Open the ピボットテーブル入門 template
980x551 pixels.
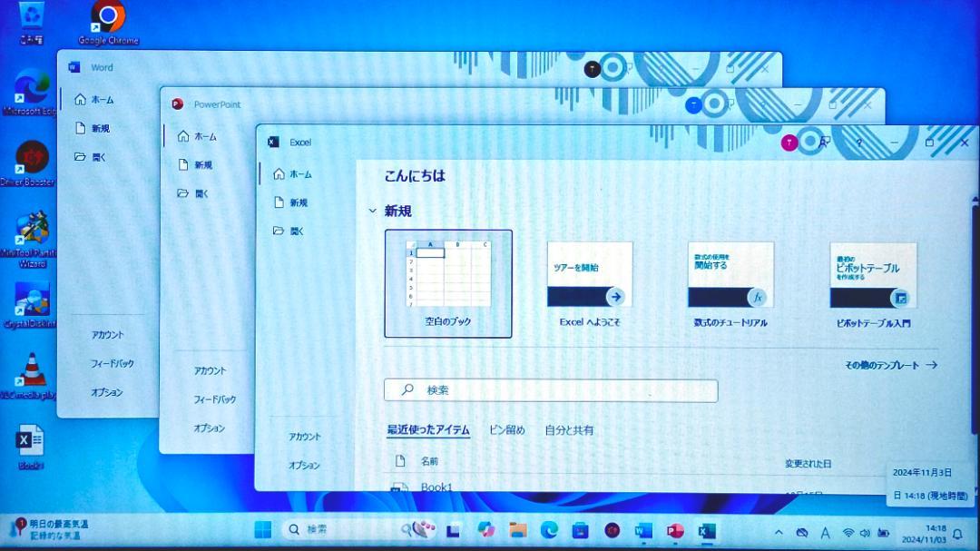tap(873, 285)
